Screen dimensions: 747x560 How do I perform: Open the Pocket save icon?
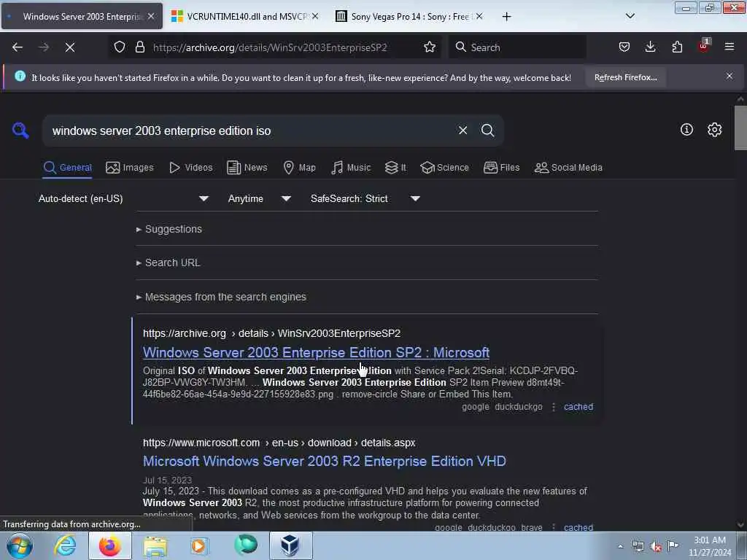pyautogui.click(x=624, y=47)
